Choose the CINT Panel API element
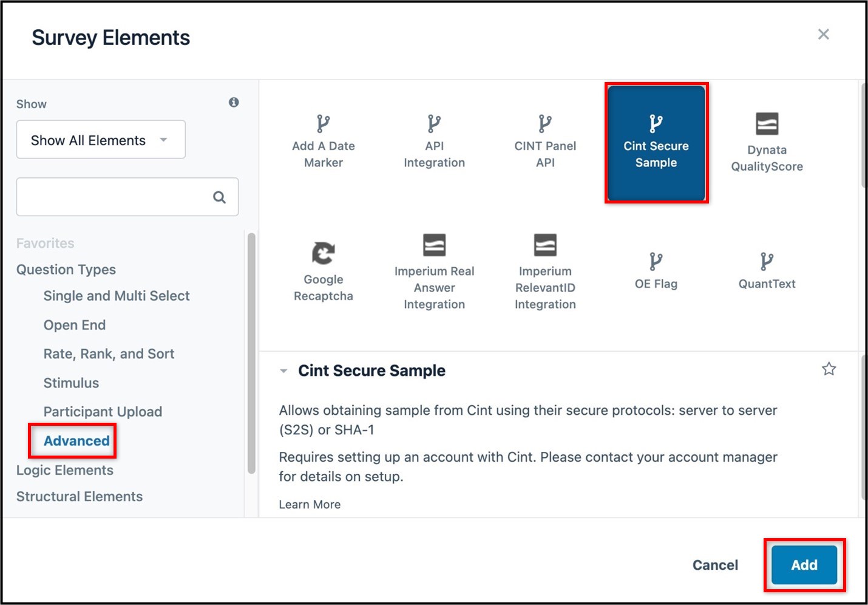The image size is (868, 605). pos(544,141)
